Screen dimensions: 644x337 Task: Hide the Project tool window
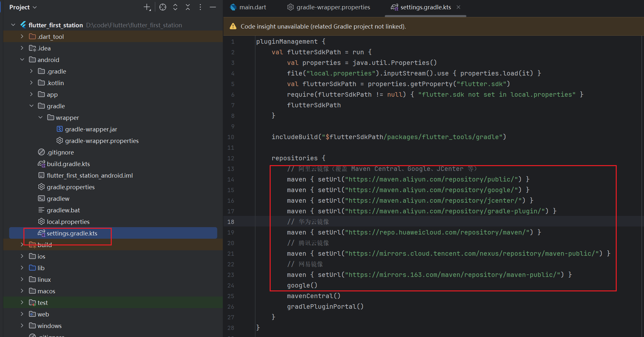[x=213, y=7]
